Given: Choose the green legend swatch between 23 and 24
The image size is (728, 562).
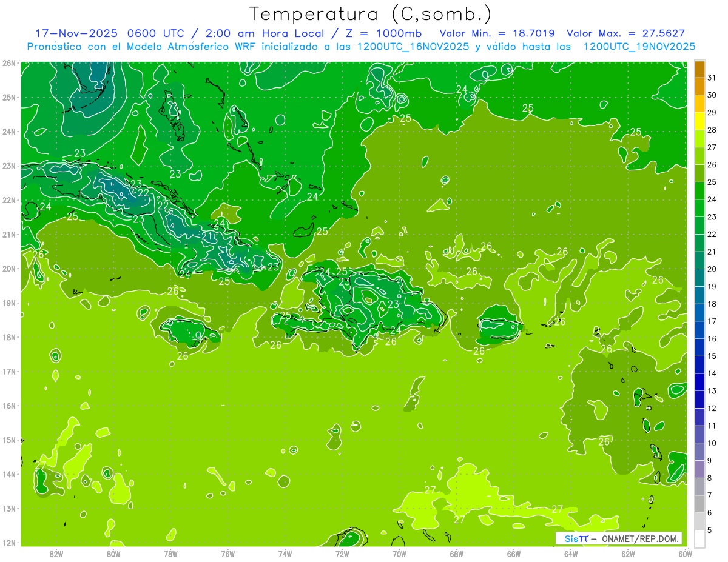Looking at the screenshot, I should pyautogui.click(x=699, y=208).
